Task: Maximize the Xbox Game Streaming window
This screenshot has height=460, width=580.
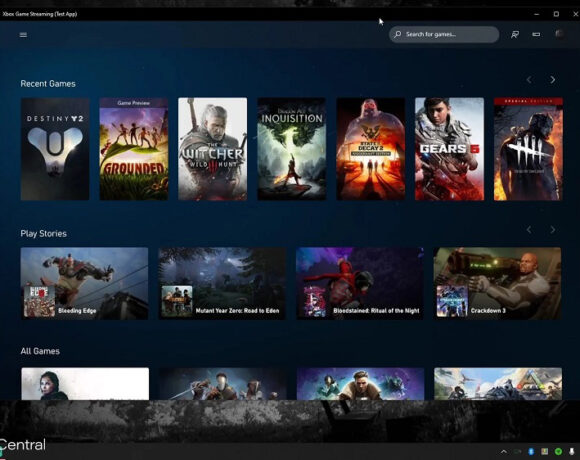Action: (556, 14)
